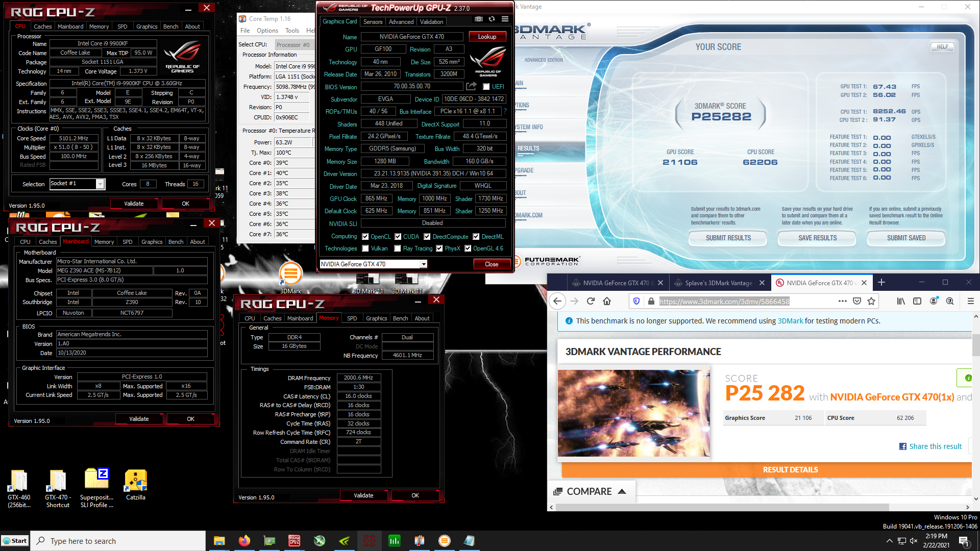Toggle the CUDA checkbox
This screenshot has width=980, height=551.
pyautogui.click(x=398, y=237)
